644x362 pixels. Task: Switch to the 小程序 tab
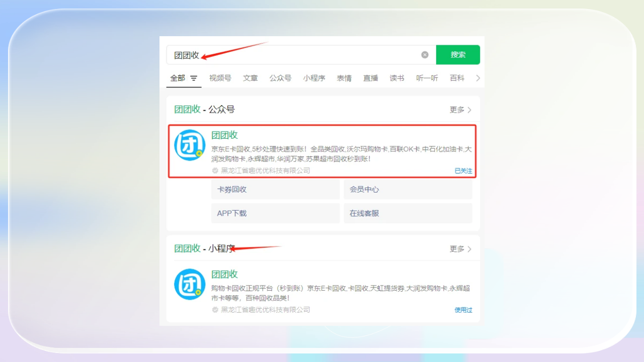(314, 78)
